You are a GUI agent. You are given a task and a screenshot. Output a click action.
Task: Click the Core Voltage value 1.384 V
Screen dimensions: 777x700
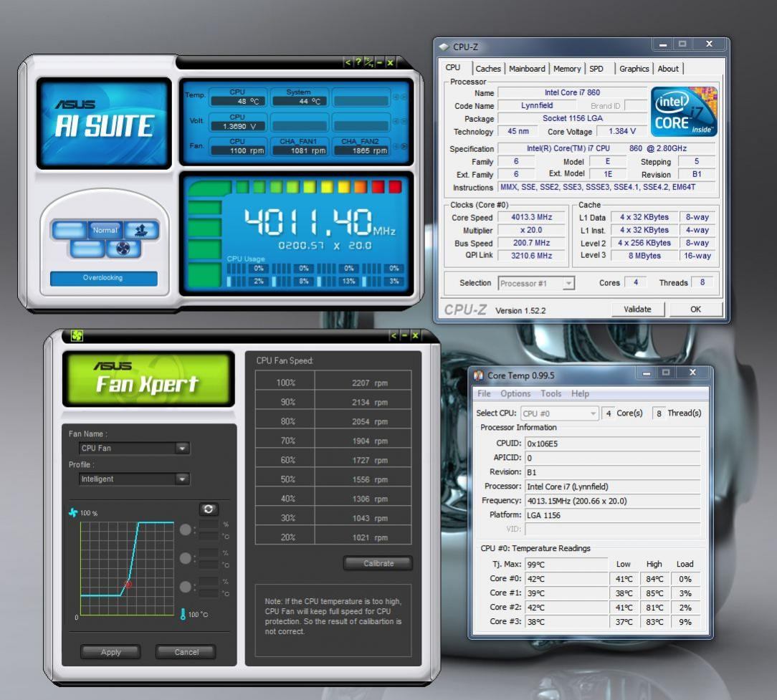[x=621, y=131]
